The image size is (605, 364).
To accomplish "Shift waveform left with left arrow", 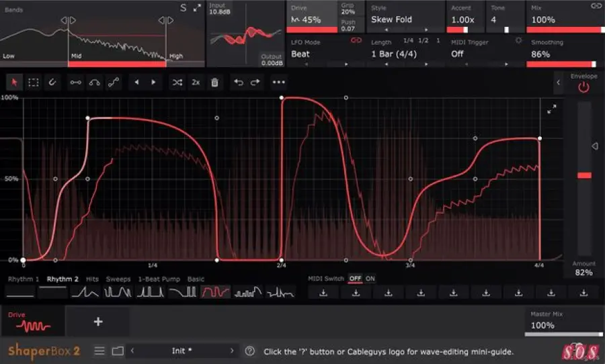I will [x=136, y=82].
